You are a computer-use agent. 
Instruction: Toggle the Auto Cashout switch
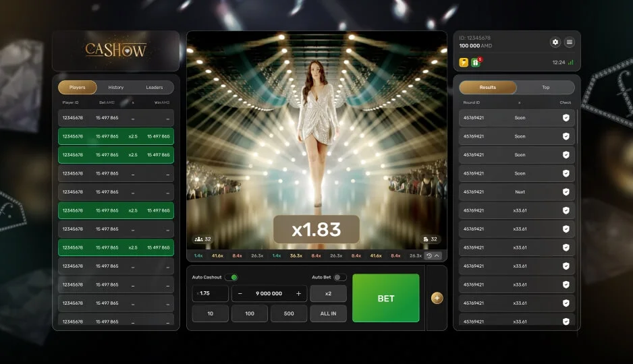[x=231, y=277]
